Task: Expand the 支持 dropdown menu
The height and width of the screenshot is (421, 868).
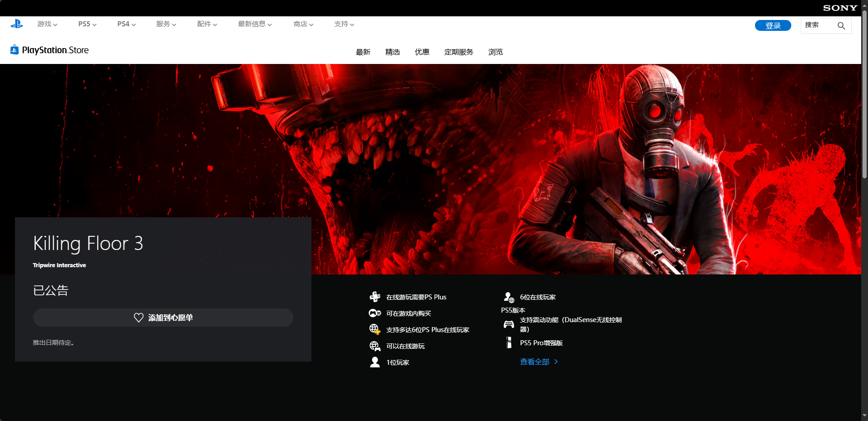Action: pos(344,24)
